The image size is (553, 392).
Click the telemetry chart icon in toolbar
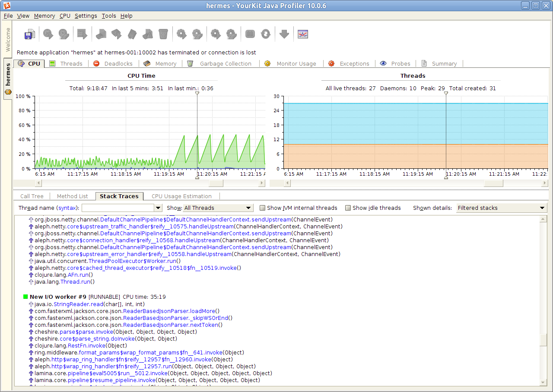coord(303,34)
